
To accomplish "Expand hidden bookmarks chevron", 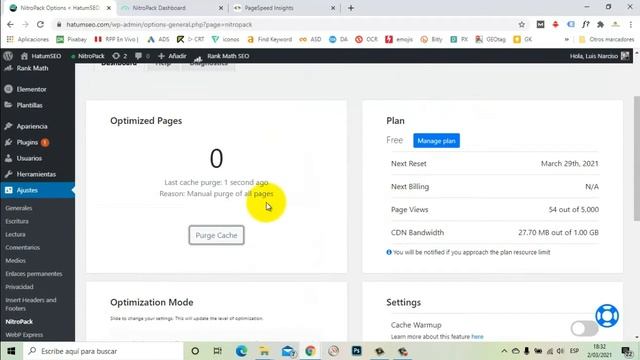I will (x=567, y=39).
